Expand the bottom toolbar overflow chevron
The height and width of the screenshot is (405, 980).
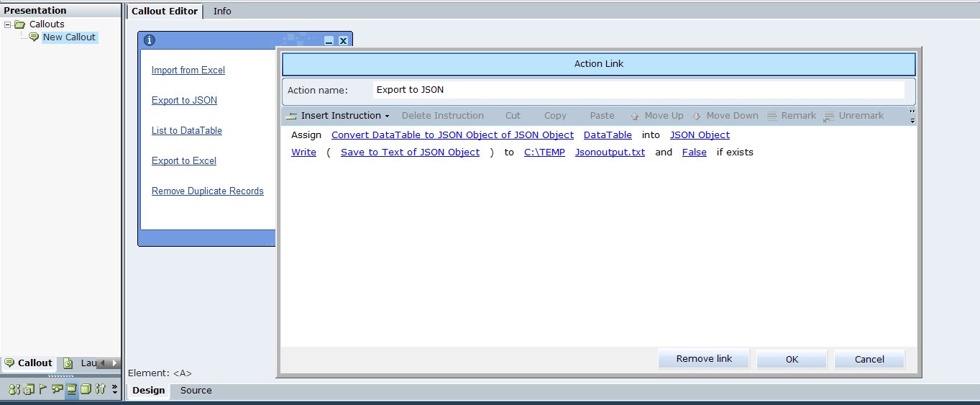pos(114,389)
